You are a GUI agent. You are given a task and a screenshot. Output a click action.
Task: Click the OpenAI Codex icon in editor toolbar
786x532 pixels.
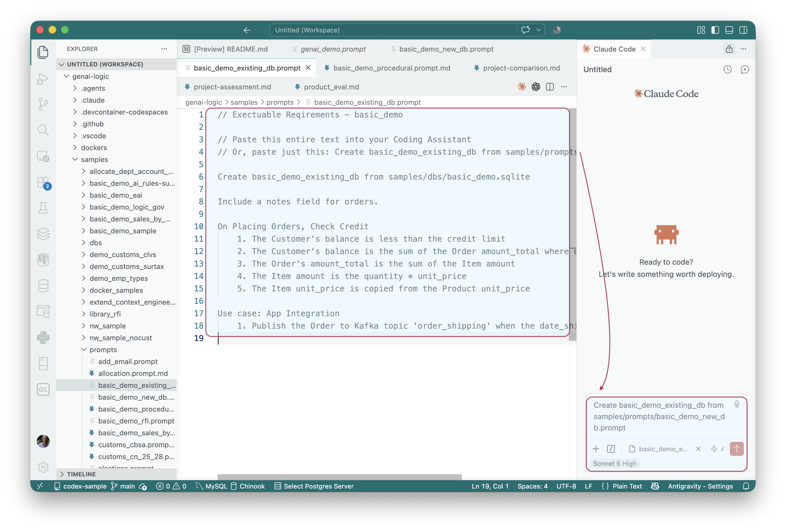[536, 87]
